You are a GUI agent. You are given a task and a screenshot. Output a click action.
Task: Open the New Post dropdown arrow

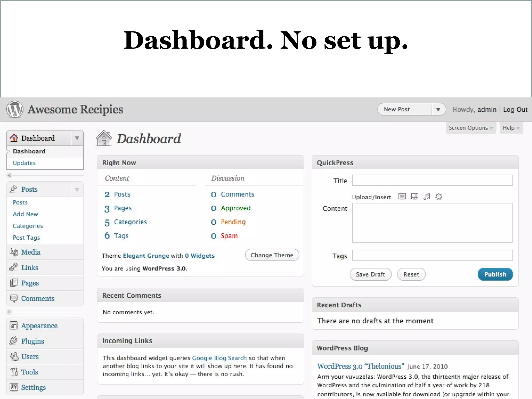(x=438, y=109)
